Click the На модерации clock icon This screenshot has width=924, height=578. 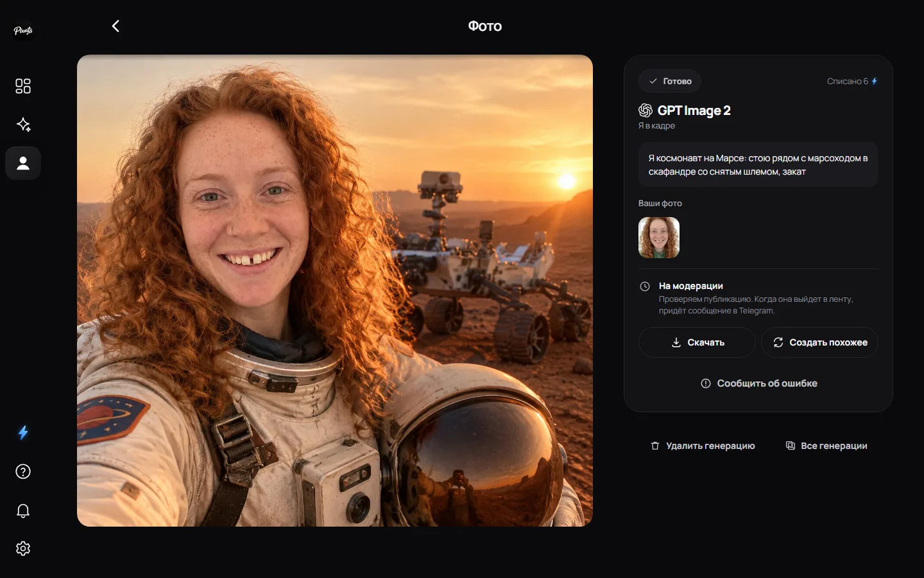(x=645, y=286)
